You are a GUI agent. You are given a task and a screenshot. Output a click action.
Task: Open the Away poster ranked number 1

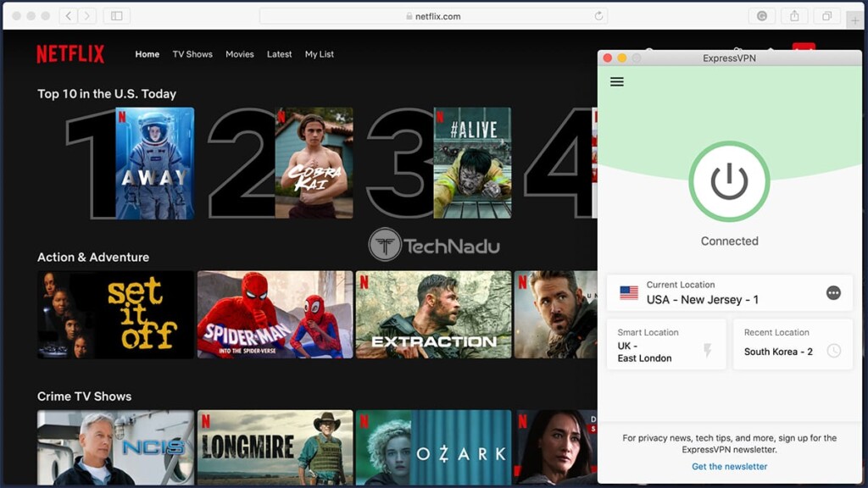155,164
